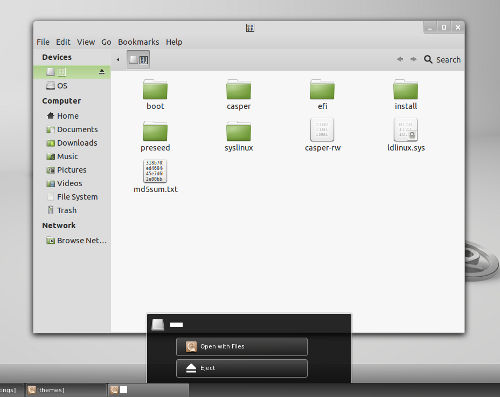Open the File menu
The width and height of the screenshot is (500, 397).
pyautogui.click(x=43, y=42)
